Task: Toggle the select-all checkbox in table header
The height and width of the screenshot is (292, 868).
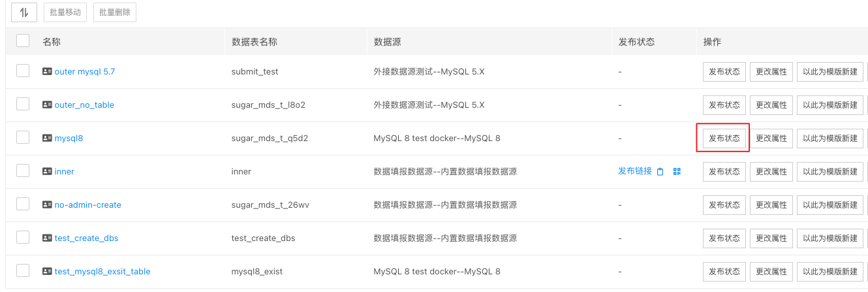Action: pos(23,41)
